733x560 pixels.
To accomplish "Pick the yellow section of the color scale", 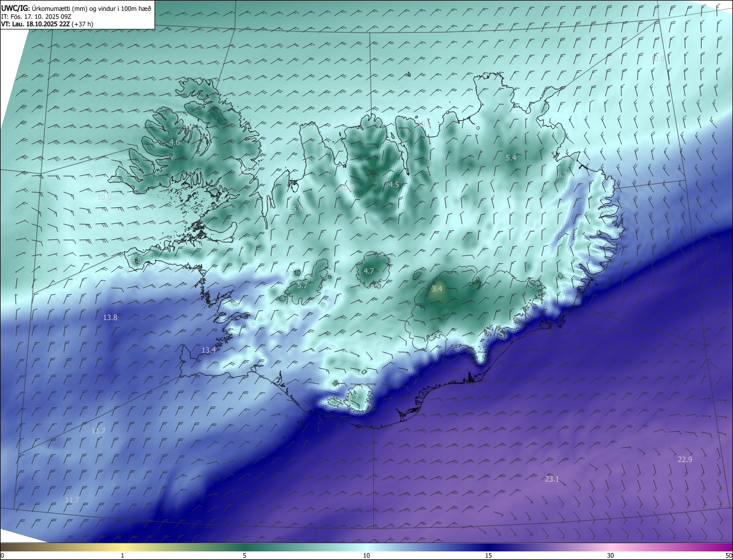I will tap(123, 547).
